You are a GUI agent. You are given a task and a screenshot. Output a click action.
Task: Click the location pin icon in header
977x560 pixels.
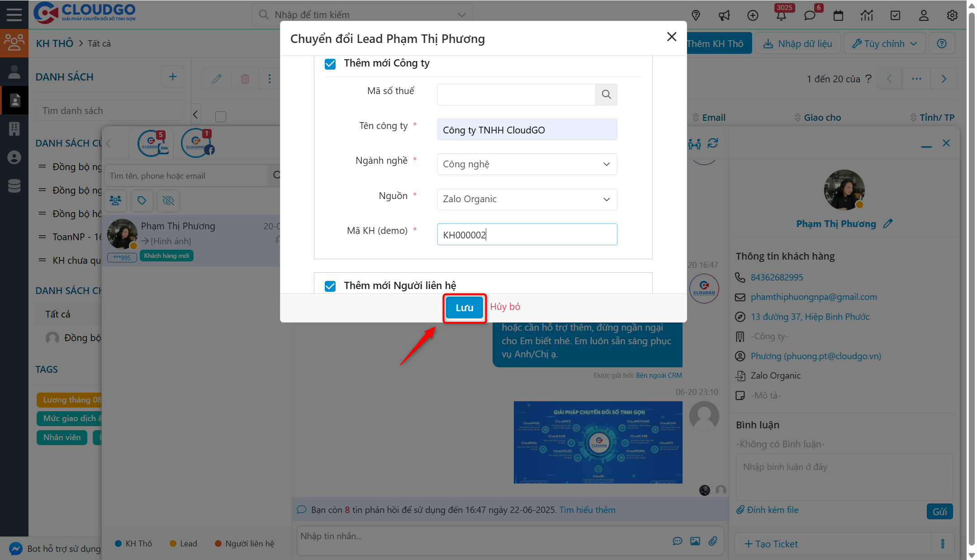(696, 16)
